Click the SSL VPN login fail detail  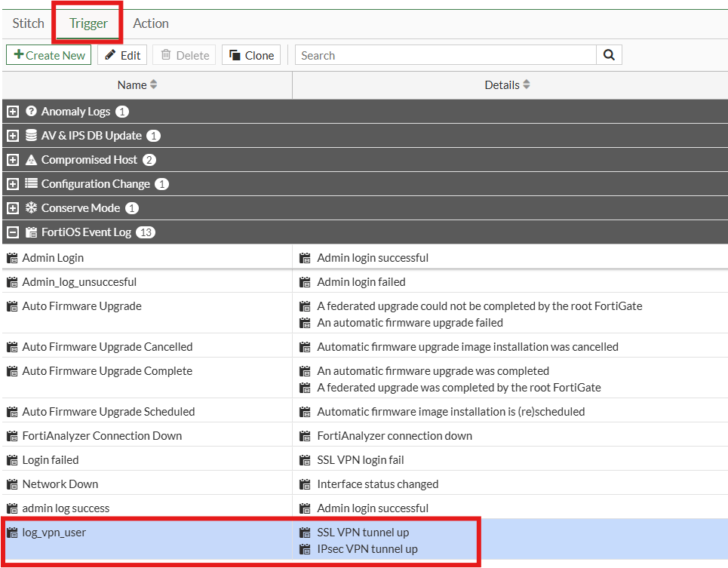click(x=361, y=460)
